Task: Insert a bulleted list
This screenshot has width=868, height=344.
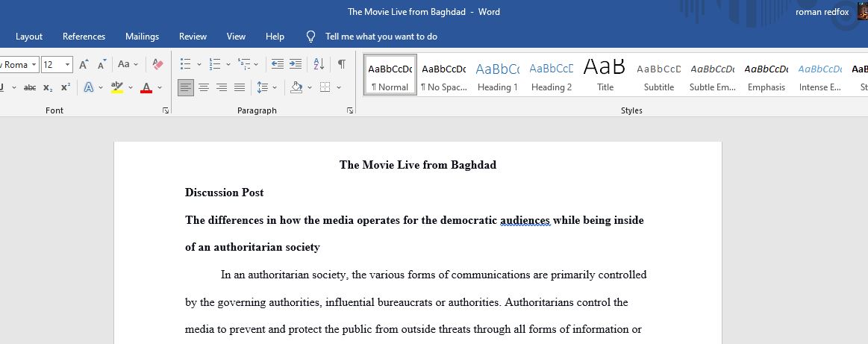Action: pyautogui.click(x=185, y=64)
